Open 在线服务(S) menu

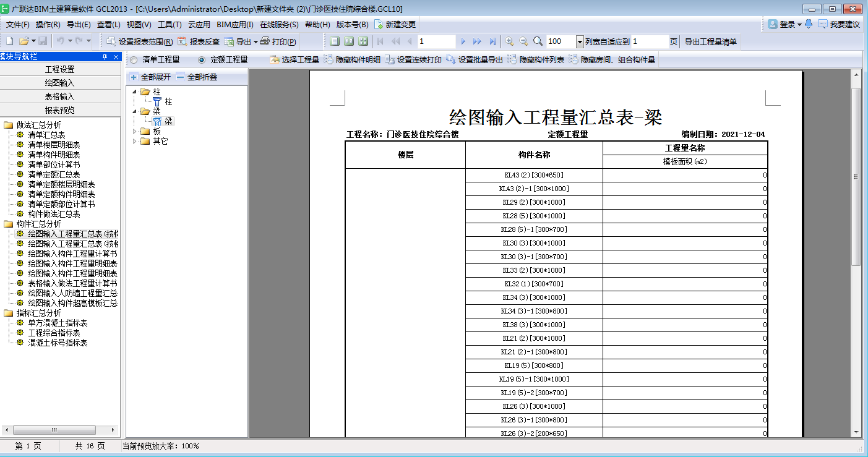tap(279, 25)
